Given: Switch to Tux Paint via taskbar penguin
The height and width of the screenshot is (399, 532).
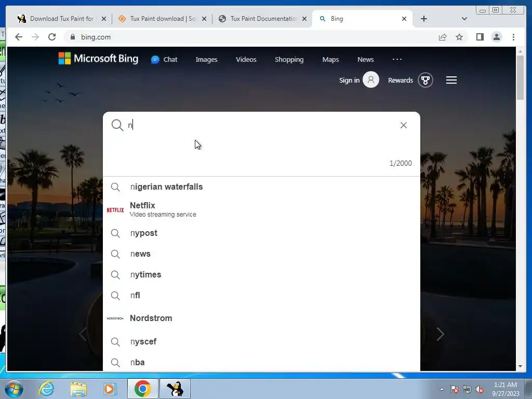Looking at the screenshot, I should click(175, 389).
